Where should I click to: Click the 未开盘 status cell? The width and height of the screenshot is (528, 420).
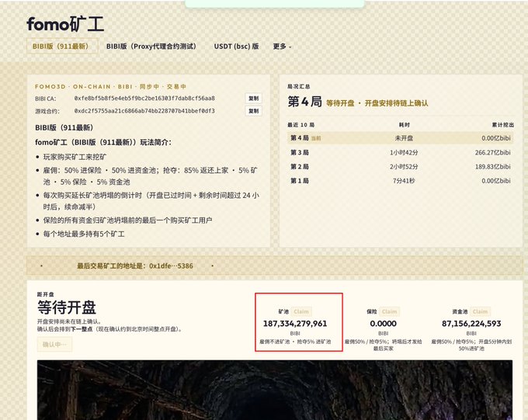click(x=404, y=138)
